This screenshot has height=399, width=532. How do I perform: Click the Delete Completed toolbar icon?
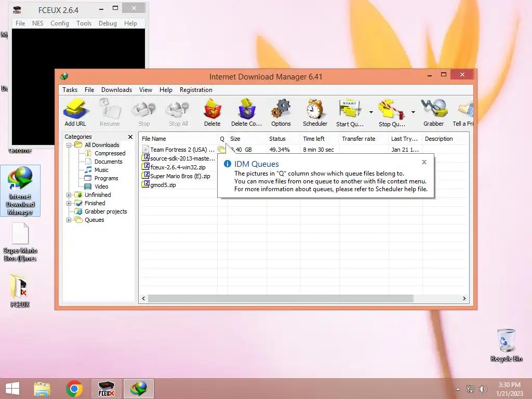[x=247, y=113]
